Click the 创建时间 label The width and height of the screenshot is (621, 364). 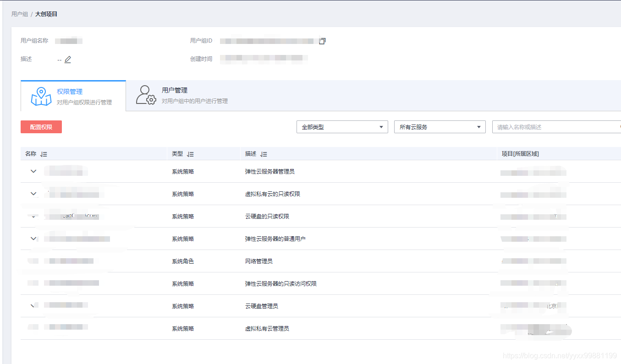tap(201, 59)
